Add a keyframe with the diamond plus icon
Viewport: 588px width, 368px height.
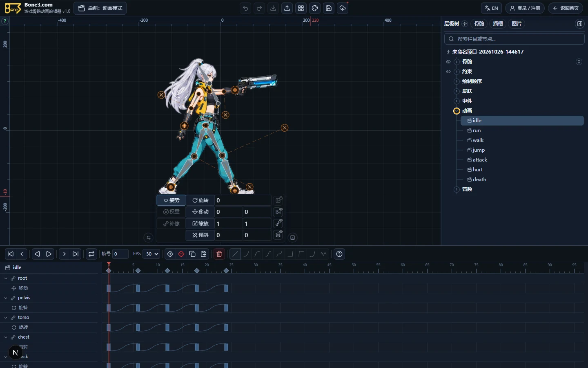[170, 254]
